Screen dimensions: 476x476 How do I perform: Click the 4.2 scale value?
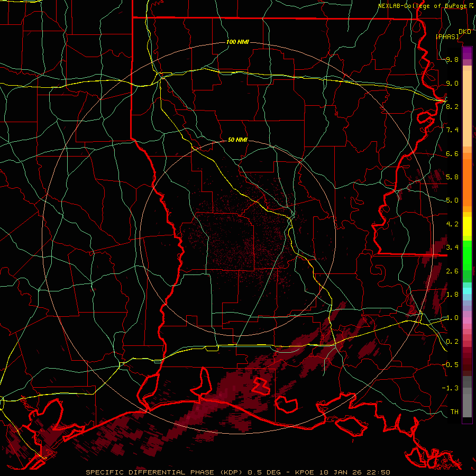(452, 224)
